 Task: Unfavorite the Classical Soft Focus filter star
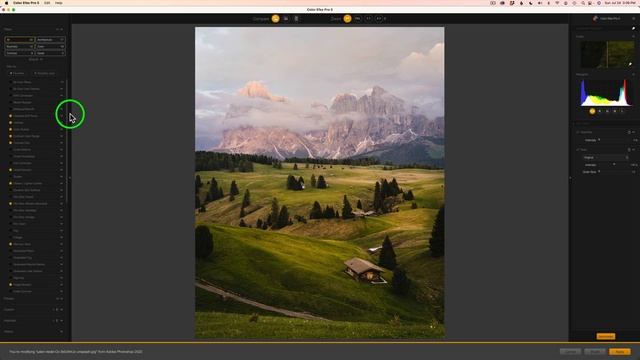point(11,116)
